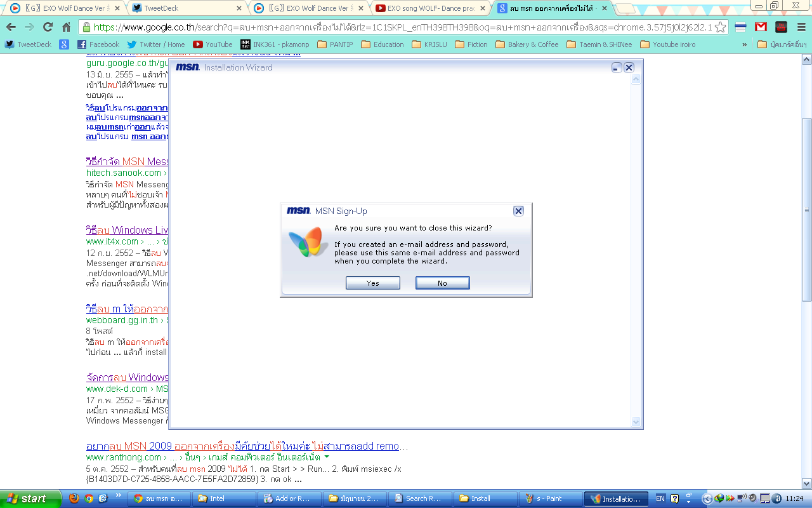Open the Windows start menu
Image resolution: width=812 pixels, height=508 pixels.
point(30,498)
